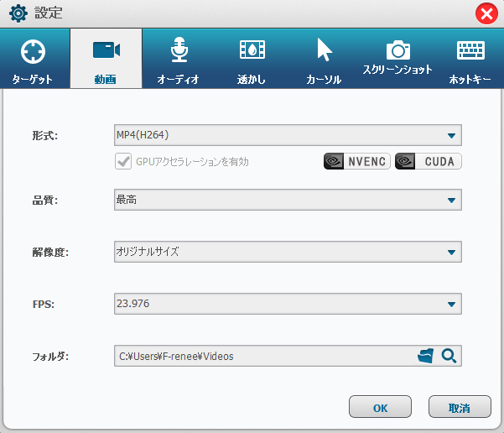This screenshot has width=504, height=433.
Task: Go to the カーソル (Cursor) tab
Action: coord(324,60)
